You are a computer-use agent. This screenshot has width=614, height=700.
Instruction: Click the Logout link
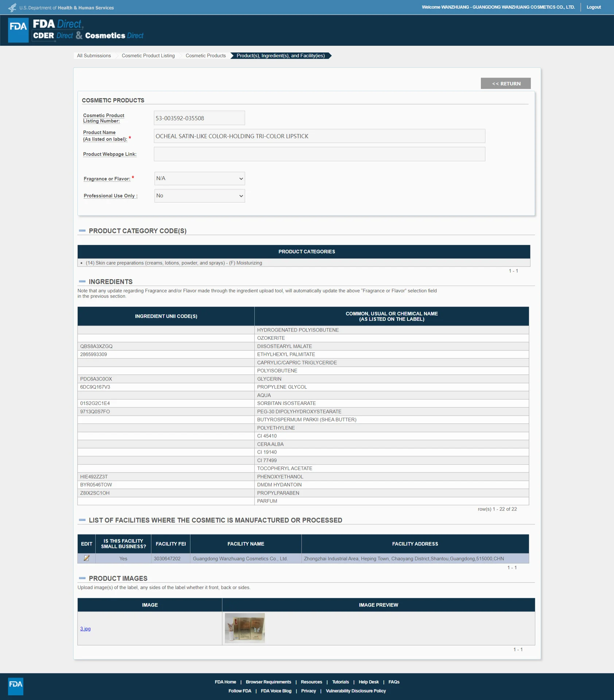594,7
